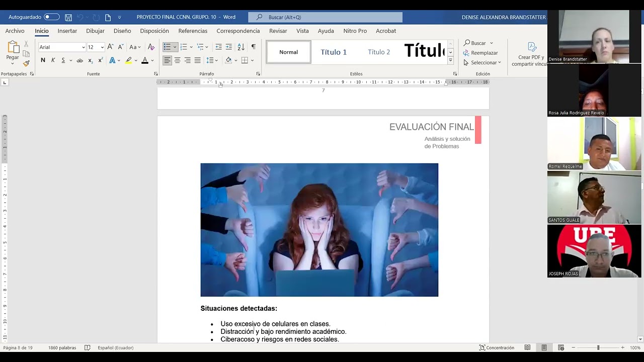Screen dimensions: 644x362
Task: Open the font color dropdown arrow
Action: [152, 60]
